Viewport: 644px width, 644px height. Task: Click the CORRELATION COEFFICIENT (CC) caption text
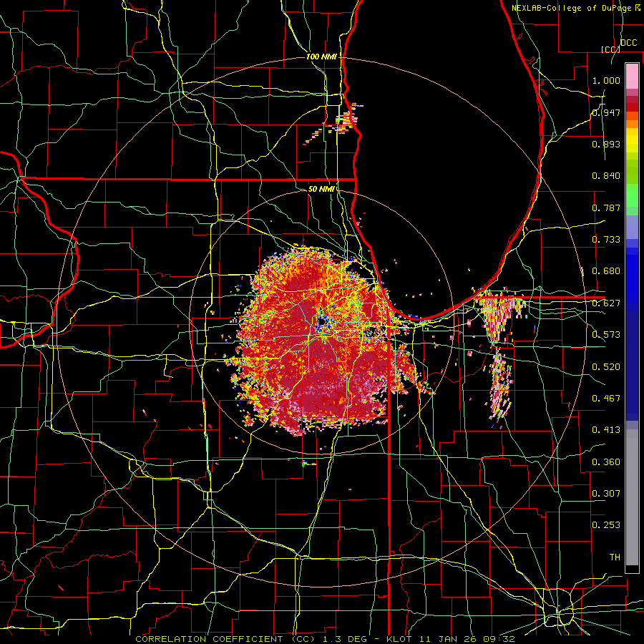225,639
